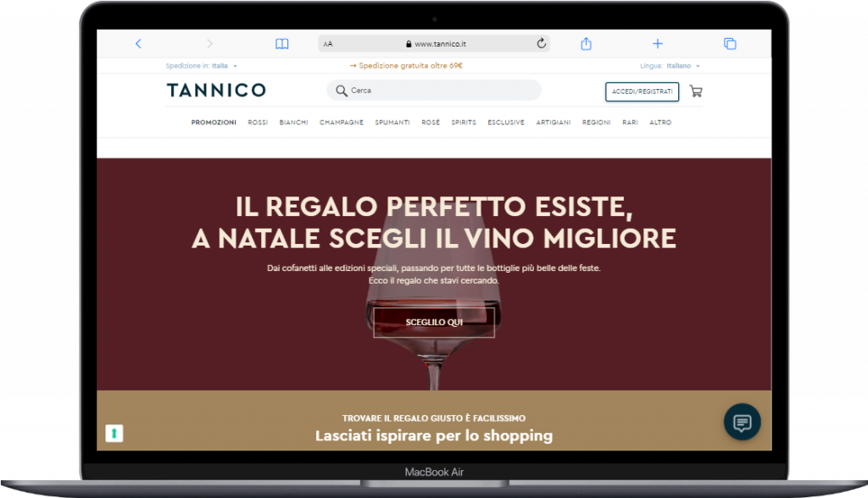Click the Cerca search field
The height and width of the screenshot is (498, 868).
tap(434, 90)
